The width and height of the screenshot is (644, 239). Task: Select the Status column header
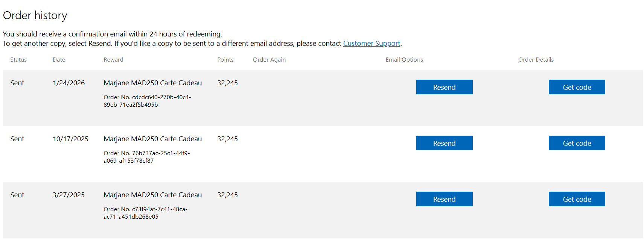point(18,59)
